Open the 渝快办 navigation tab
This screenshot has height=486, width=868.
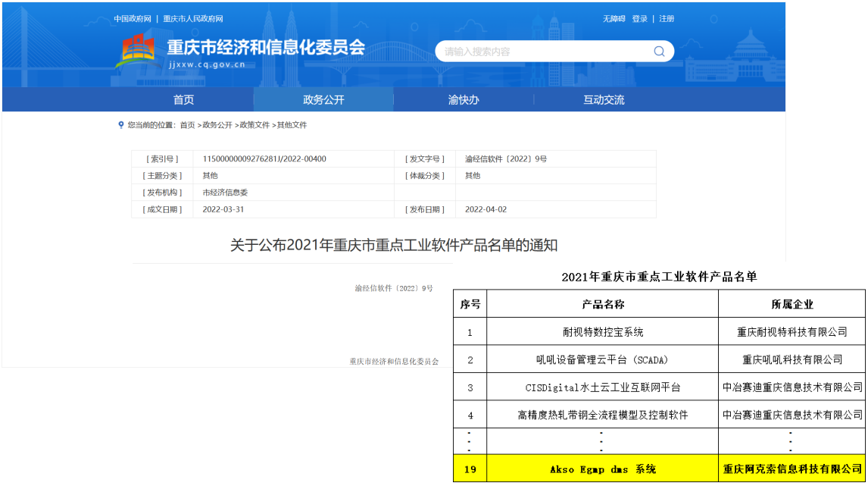464,100
